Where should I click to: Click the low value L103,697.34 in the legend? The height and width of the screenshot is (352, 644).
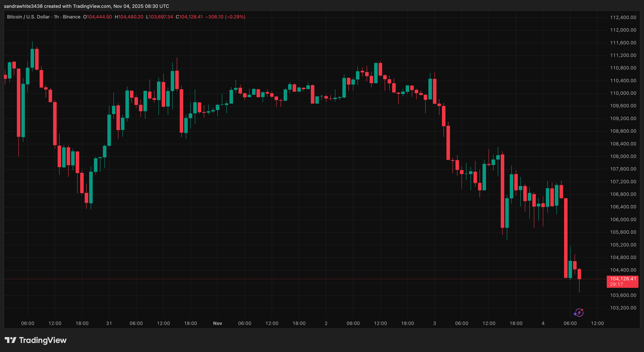point(160,17)
